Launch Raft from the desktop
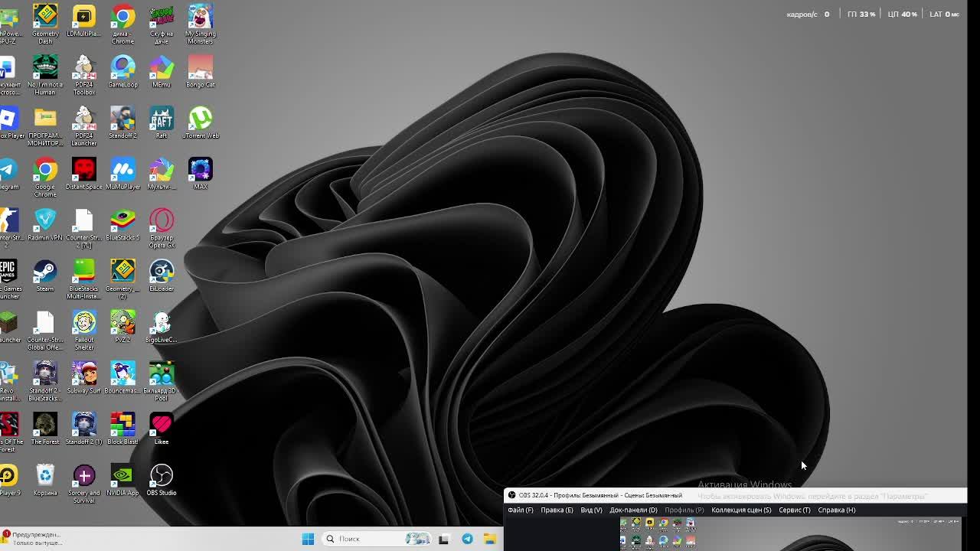The width and height of the screenshot is (980, 551). [162, 122]
